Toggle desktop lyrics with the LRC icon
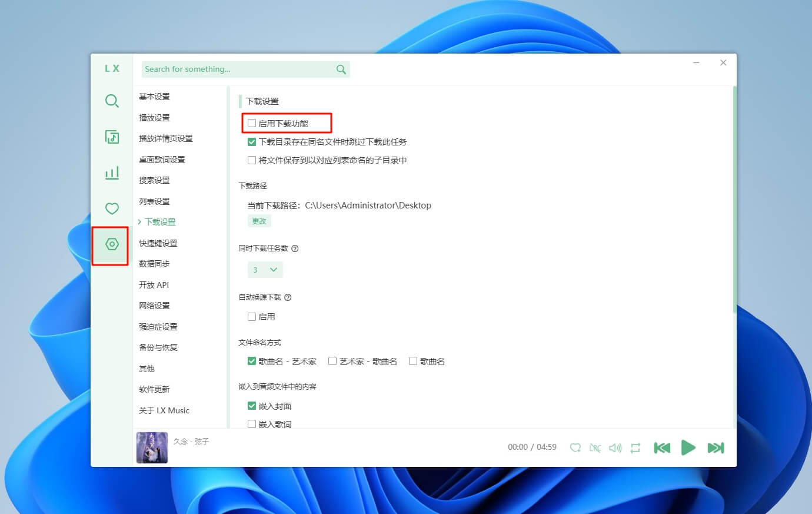The height and width of the screenshot is (514, 812). [595, 448]
